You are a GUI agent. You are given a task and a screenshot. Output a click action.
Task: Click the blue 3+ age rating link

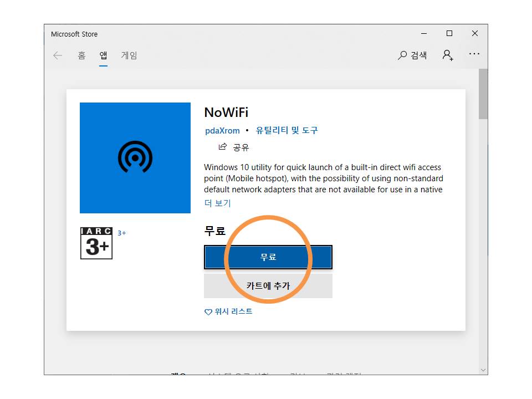click(121, 233)
